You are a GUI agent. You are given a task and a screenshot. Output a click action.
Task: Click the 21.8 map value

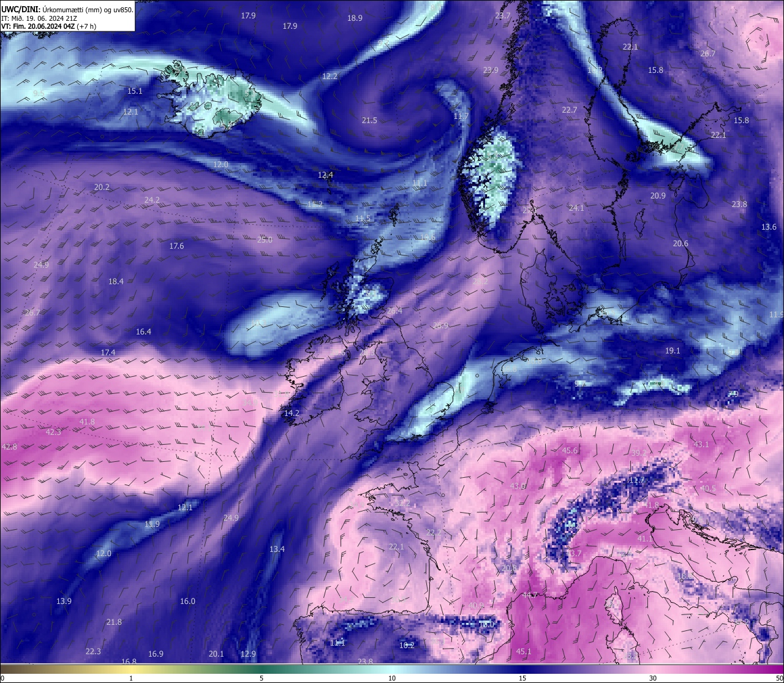tap(114, 622)
